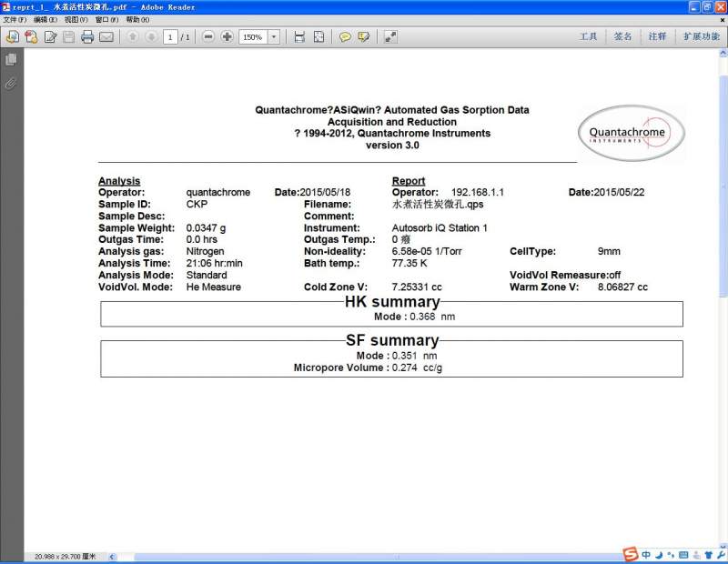728x564 pixels.
Task: Open the 注释 (Comment) pane
Action: pos(657,36)
